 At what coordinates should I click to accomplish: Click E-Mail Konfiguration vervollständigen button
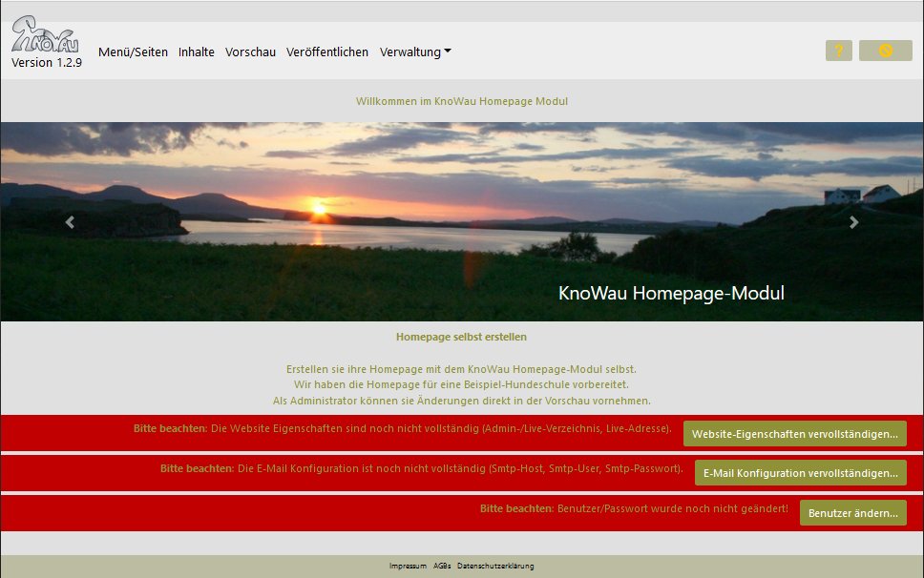coord(800,473)
